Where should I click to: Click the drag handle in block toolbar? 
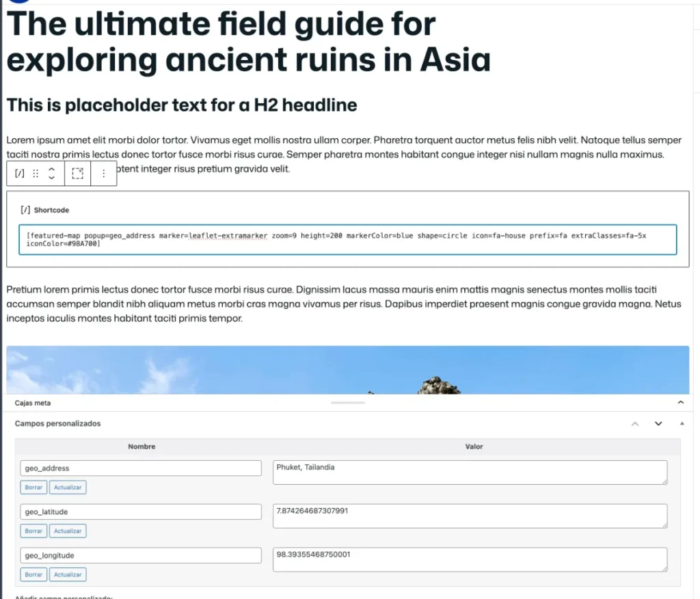click(x=36, y=173)
